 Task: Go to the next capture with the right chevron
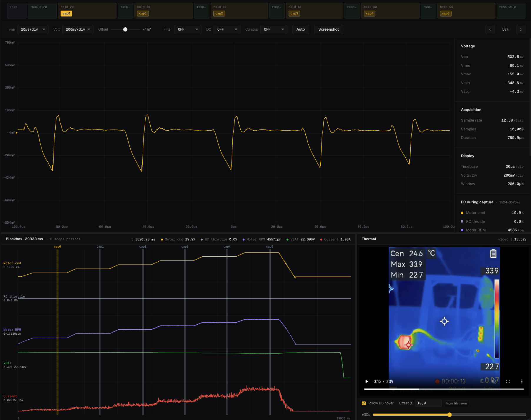[x=521, y=29]
